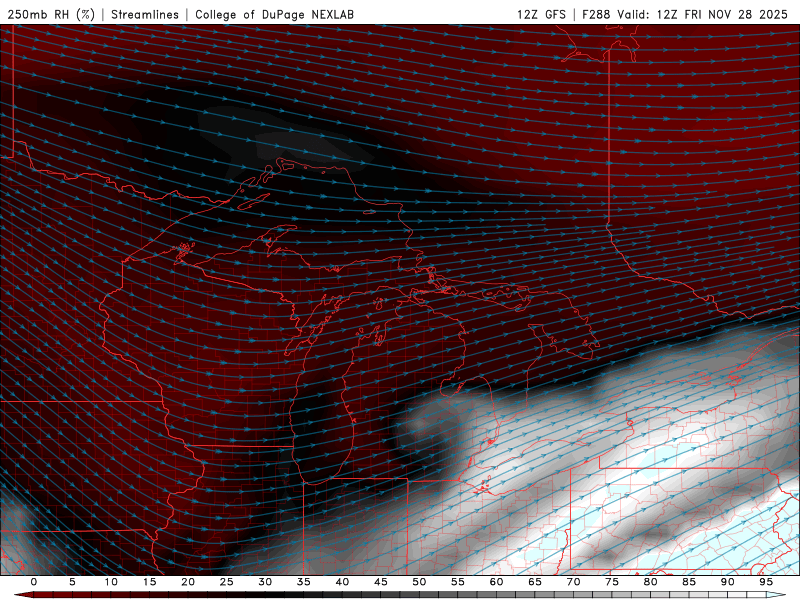Click the '65' value on color scale
Viewport: 800px width, 600px height.
pyautogui.click(x=535, y=582)
